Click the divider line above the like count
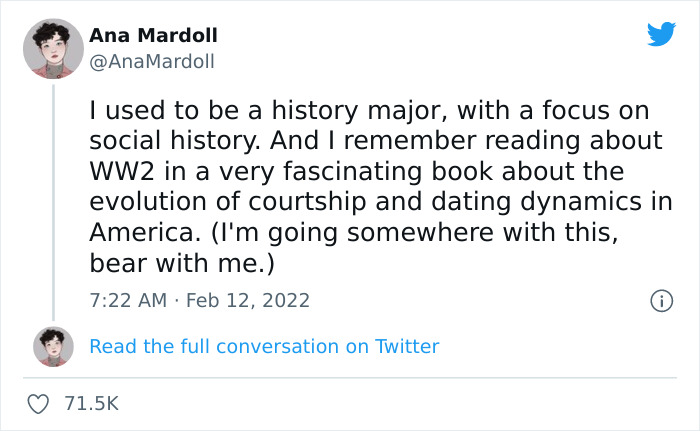This screenshot has height=431, width=700. point(350,379)
